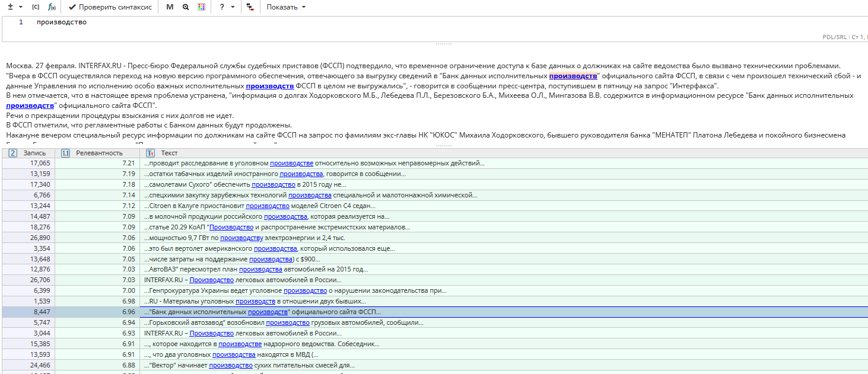The height and width of the screenshot is (374, 868).
Task: Open the plus-minus icon's dropdown arrow
Action: pos(21,7)
